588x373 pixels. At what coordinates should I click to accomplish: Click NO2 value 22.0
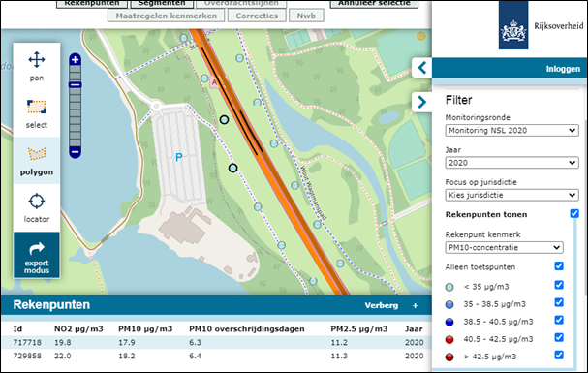point(63,356)
